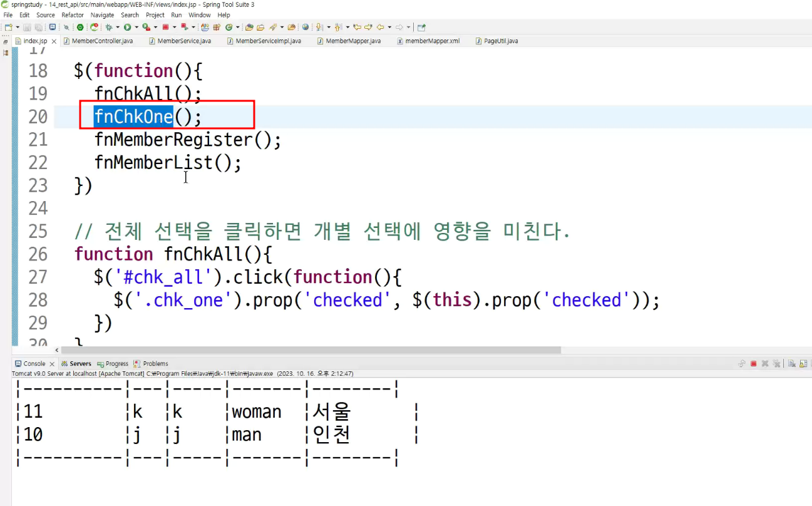The image size is (812, 506).
Task: Close the Console view tab
Action: (x=52, y=364)
